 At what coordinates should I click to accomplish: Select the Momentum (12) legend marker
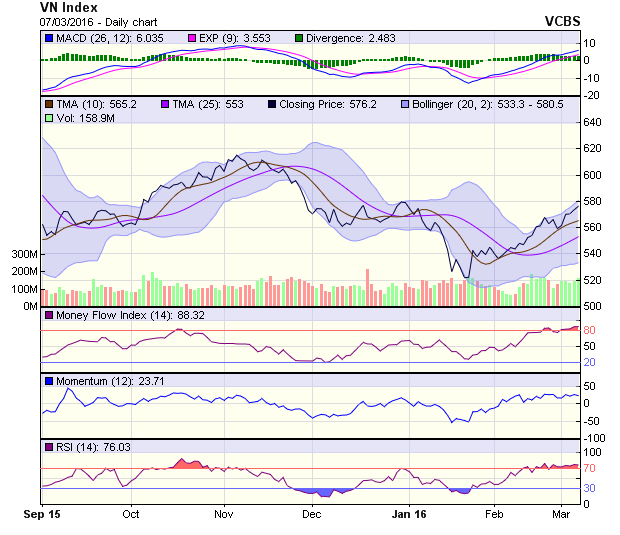click(x=49, y=381)
